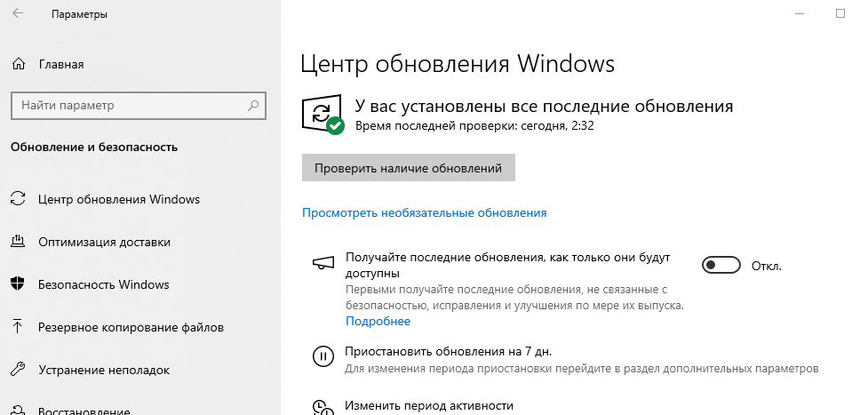
Task: Open Восстановление section
Action: (84, 411)
